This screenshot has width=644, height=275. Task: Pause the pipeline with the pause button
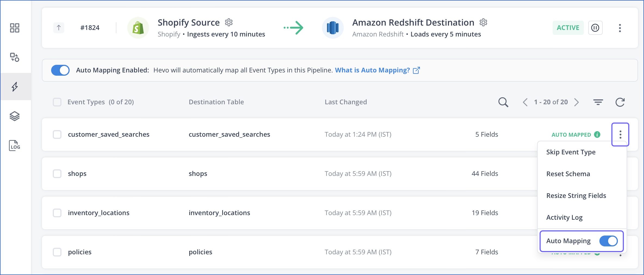click(595, 28)
